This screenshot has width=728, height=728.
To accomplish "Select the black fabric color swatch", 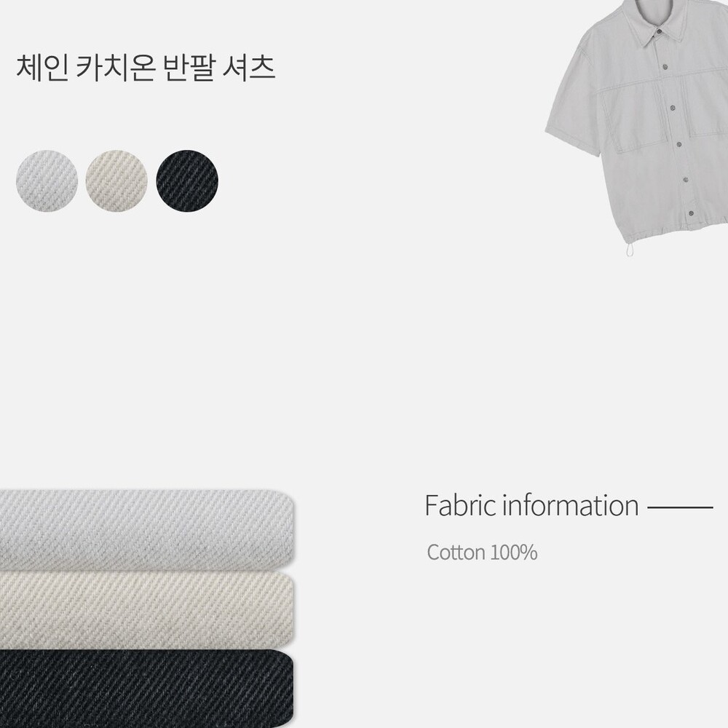I will pyautogui.click(x=187, y=181).
